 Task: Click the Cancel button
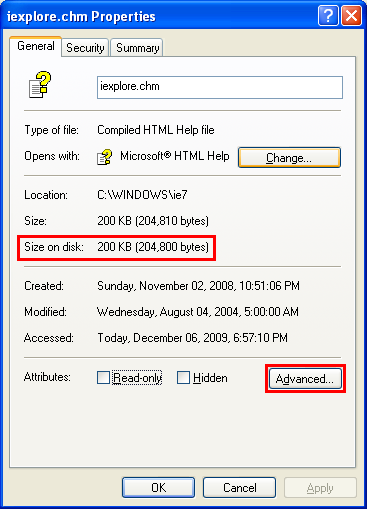(x=239, y=488)
